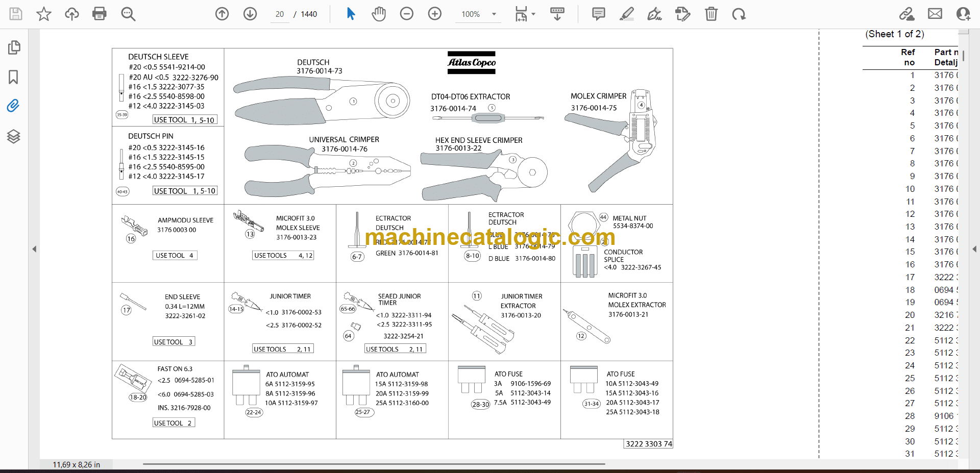Click the "DT04-DT06 EXTRACTOR" label

471,96
